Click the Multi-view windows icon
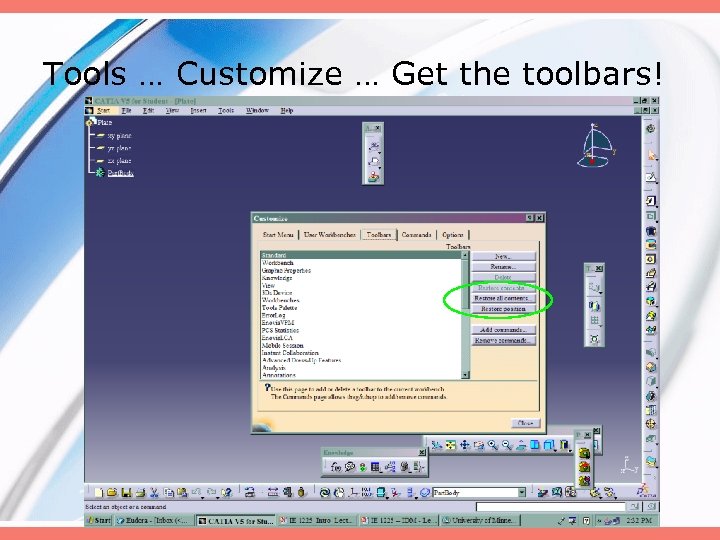The image size is (720, 540). (x=534, y=445)
